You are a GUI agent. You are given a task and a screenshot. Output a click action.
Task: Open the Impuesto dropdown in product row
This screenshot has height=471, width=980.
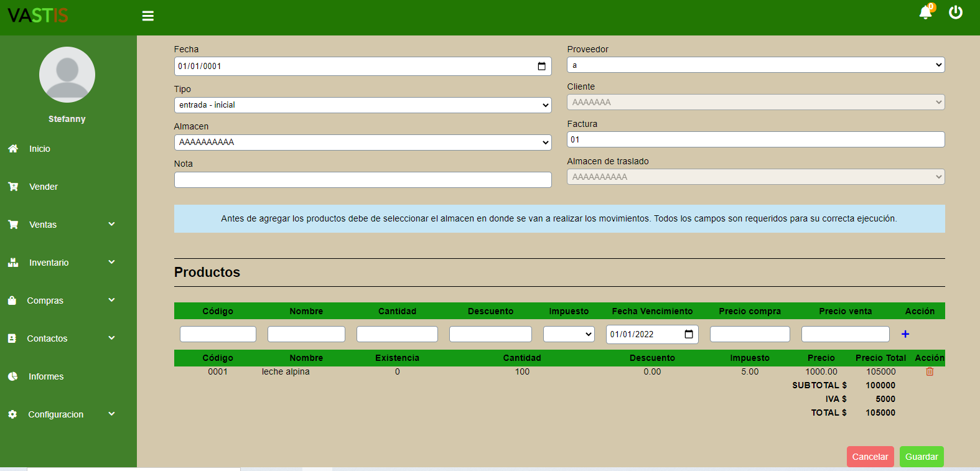(569, 334)
